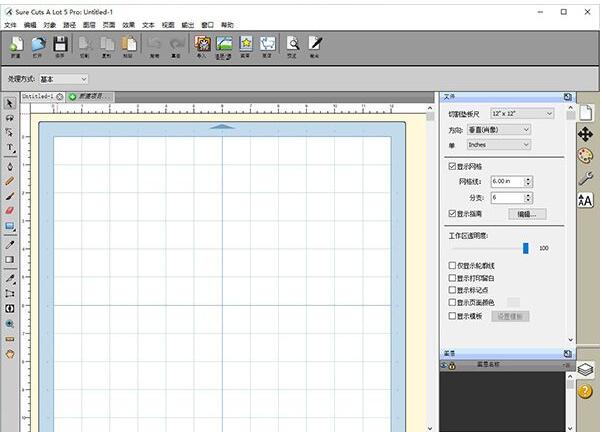Enable the Show Outlines Only checkbox
Viewport: 602px width, 432px height.
point(452,265)
